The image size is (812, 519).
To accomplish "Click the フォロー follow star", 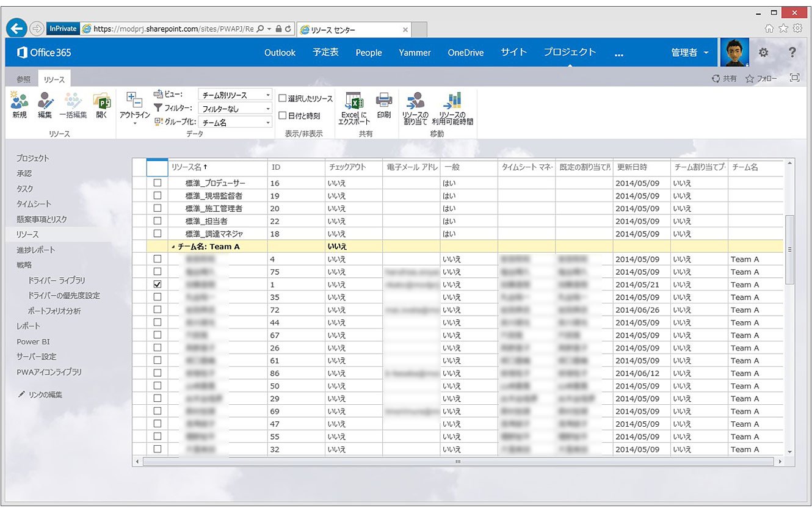I will coord(750,79).
